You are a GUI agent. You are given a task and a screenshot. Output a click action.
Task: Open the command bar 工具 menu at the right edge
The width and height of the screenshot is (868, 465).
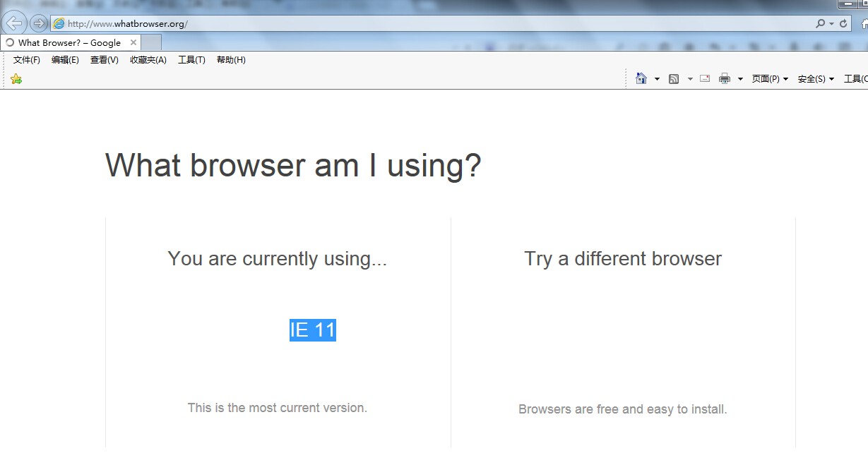(x=855, y=79)
